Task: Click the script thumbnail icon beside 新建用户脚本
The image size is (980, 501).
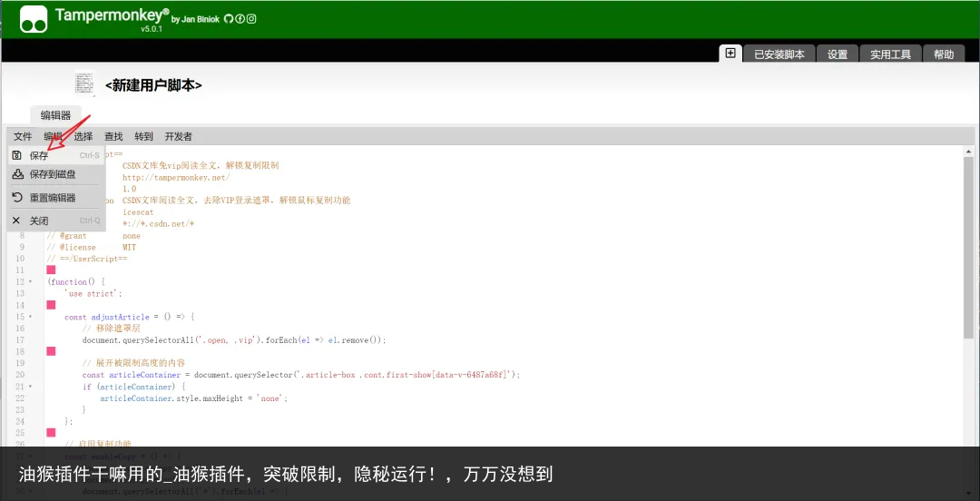Action: click(x=85, y=83)
